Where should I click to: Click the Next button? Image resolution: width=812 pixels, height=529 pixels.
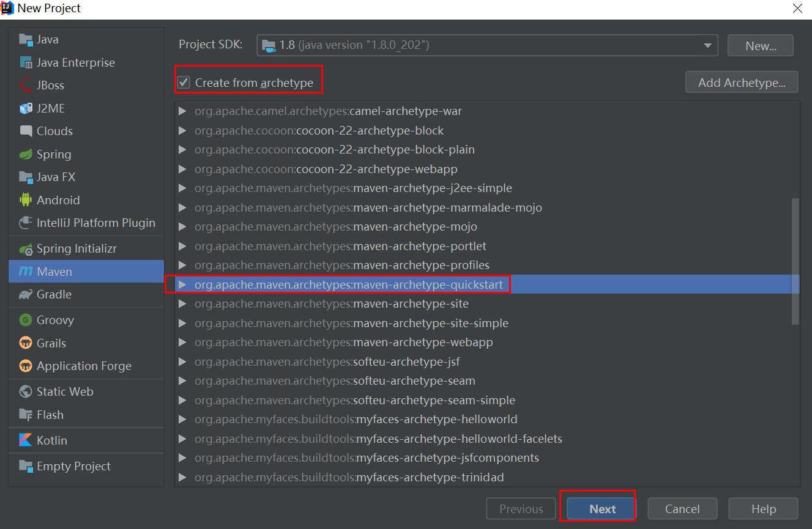[603, 509]
